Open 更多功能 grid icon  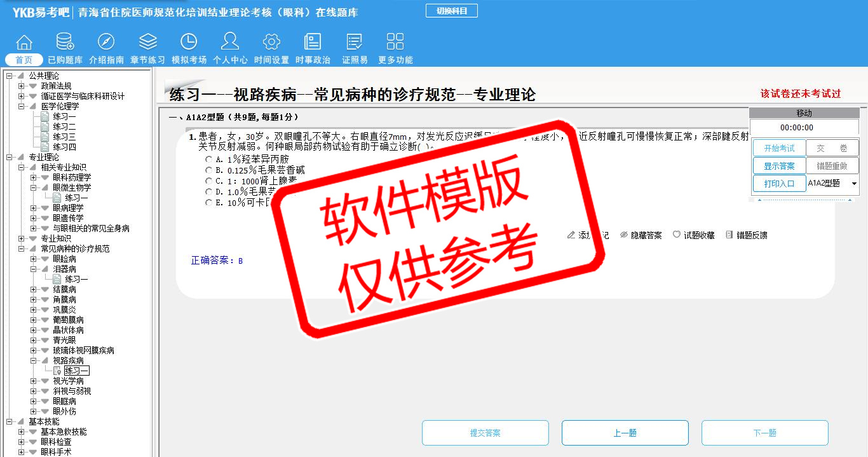coord(395,43)
